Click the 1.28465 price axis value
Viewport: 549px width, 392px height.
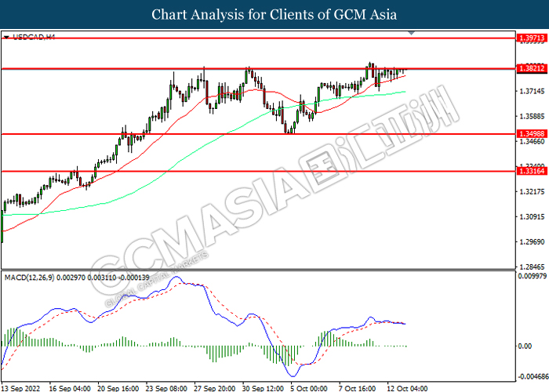pyautogui.click(x=533, y=267)
